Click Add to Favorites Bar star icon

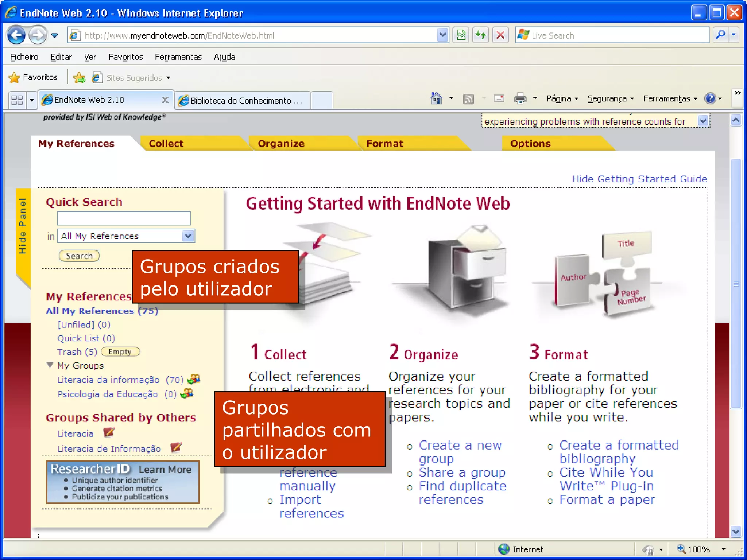point(79,78)
